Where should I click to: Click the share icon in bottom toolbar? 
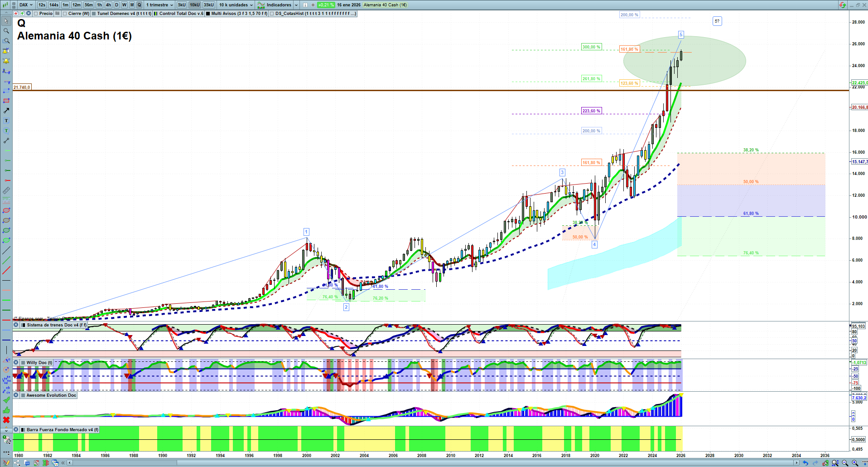coord(17,463)
